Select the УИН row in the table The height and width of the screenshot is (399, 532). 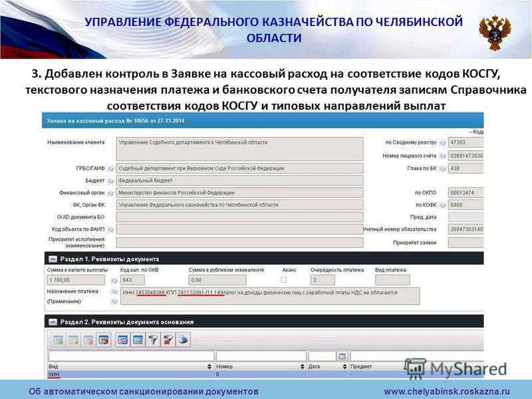click(265, 374)
